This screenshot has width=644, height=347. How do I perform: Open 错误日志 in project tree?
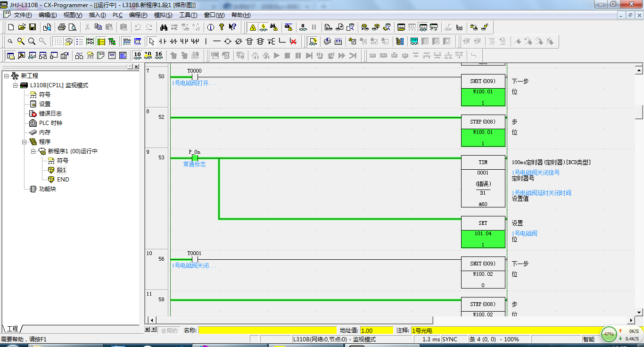(x=50, y=114)
